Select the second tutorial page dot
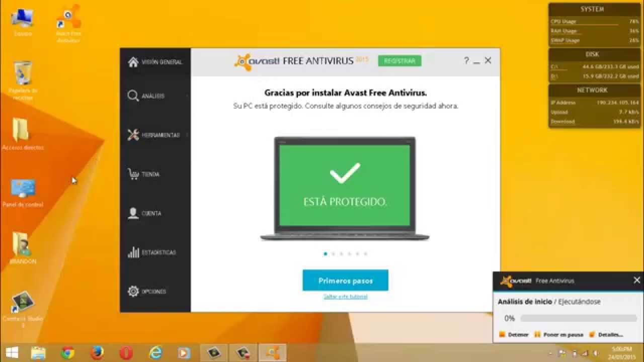Image resolution: width=644 pixels, height=362 pixels. [x=334, y=254]
